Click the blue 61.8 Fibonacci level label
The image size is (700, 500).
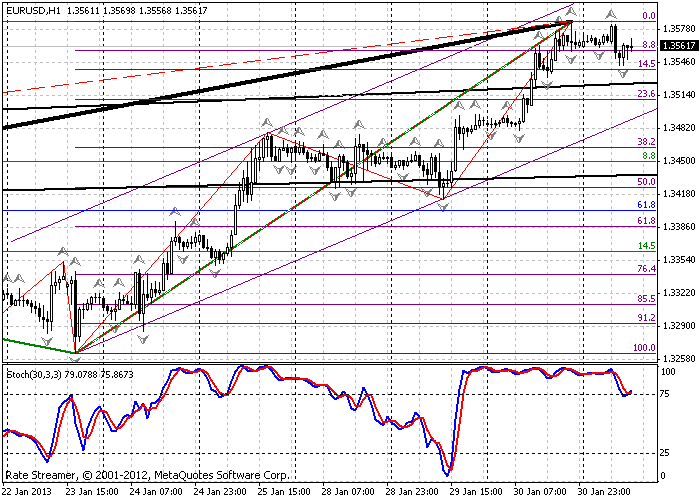click(x=646, y=205)
